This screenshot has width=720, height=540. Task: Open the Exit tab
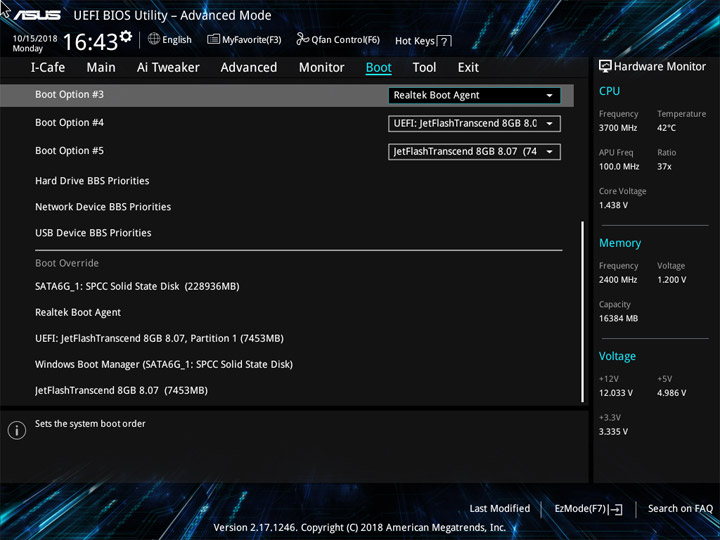(468, 68)
